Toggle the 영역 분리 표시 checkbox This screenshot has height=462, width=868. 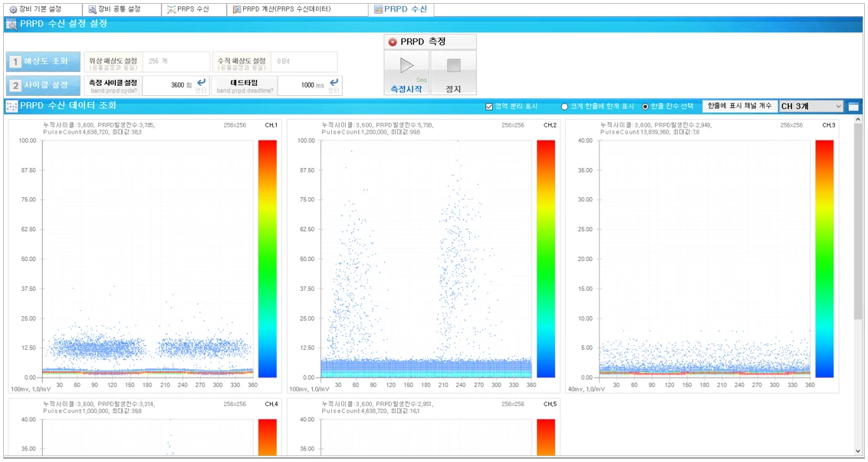pyautogui.click(x=488, y=107)
